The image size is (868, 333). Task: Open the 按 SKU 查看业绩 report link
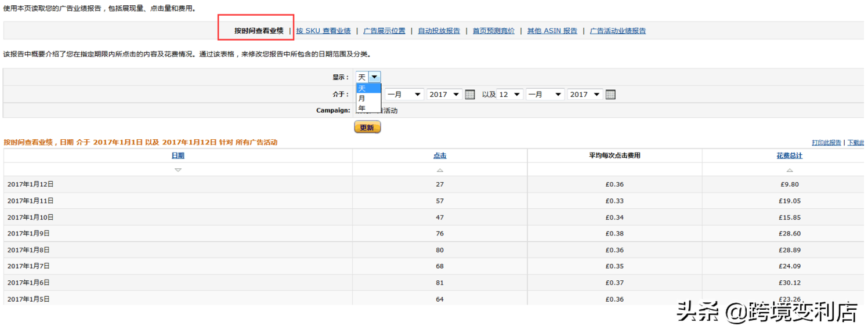pyautogui.click(x=323, y=31)
